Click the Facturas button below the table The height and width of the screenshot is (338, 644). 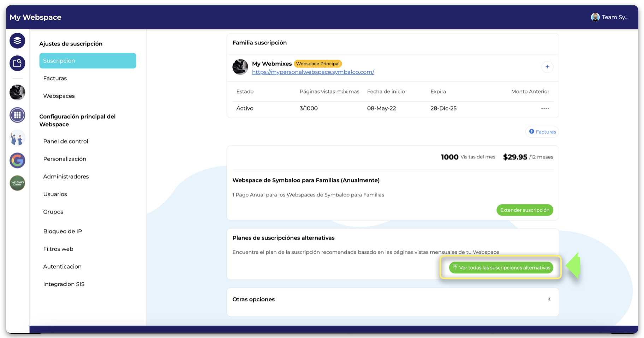click(542, 132)
